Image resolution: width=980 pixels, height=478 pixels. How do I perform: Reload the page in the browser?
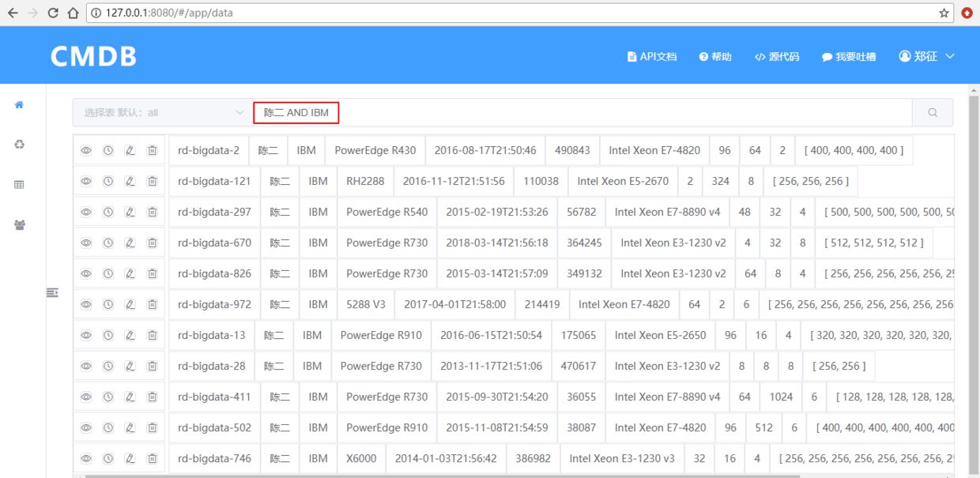54,13
